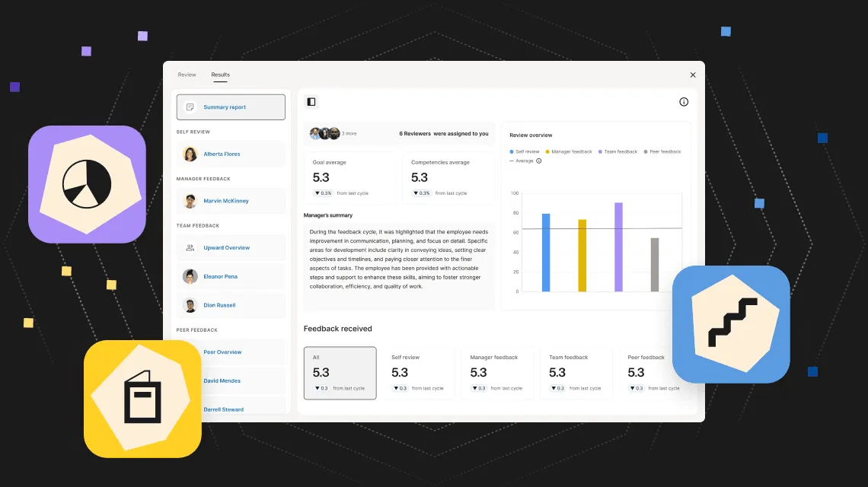Screen dimensions: 868x487
Task: Click the gray Peer feedback bar
Action: 655,265
